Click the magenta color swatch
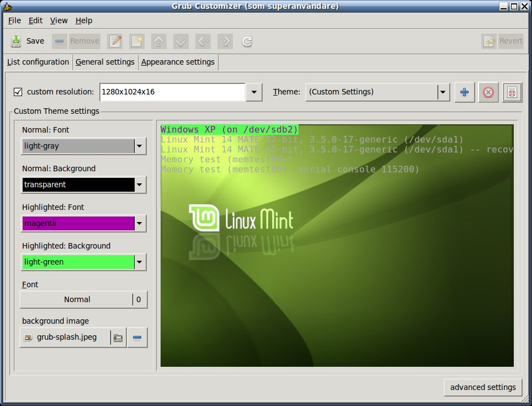 point(78,223)
